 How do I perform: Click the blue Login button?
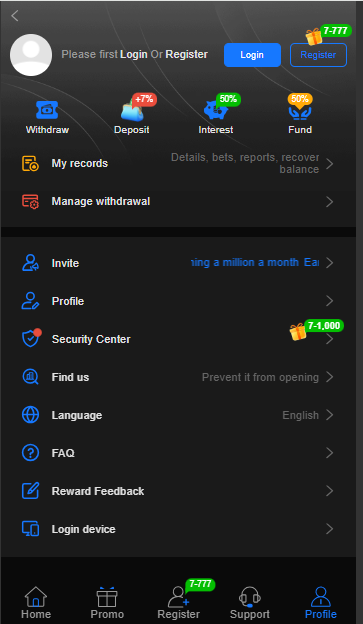click(252, 55)
